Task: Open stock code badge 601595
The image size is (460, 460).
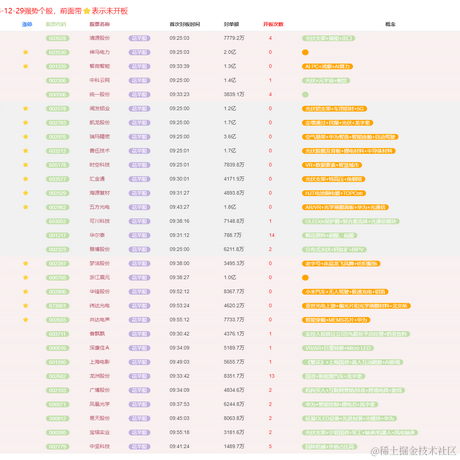Action: tap(58, 362)
